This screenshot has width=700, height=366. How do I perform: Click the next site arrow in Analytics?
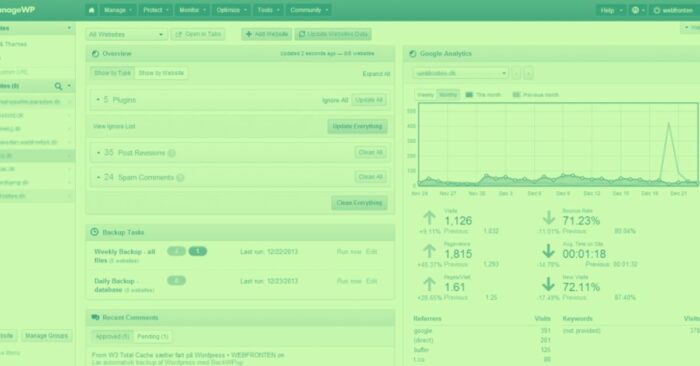(x=529, y=73)
